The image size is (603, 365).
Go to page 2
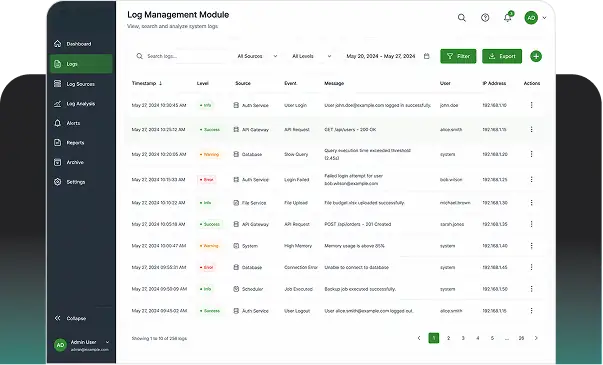tap(448, 338)
